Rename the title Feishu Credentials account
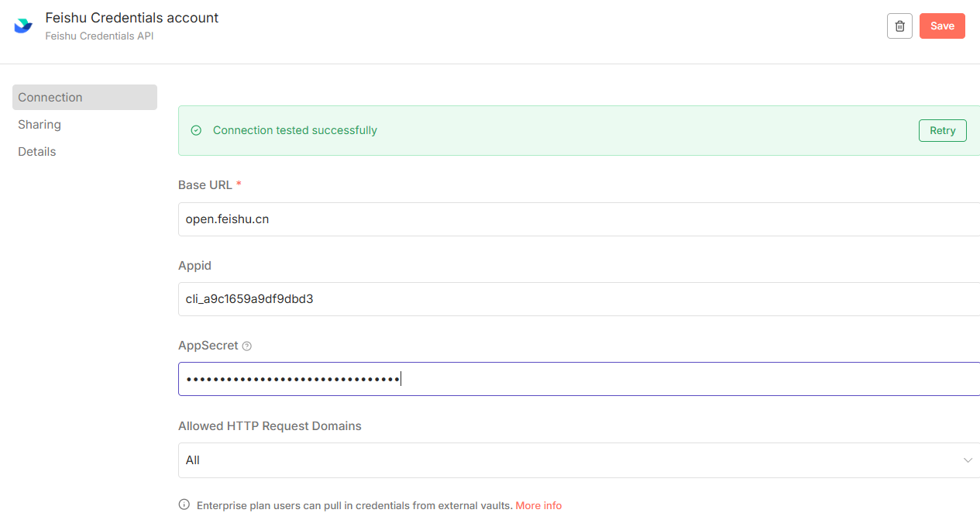The width and height of the screenshot is (980, 520). click(132, 17)
